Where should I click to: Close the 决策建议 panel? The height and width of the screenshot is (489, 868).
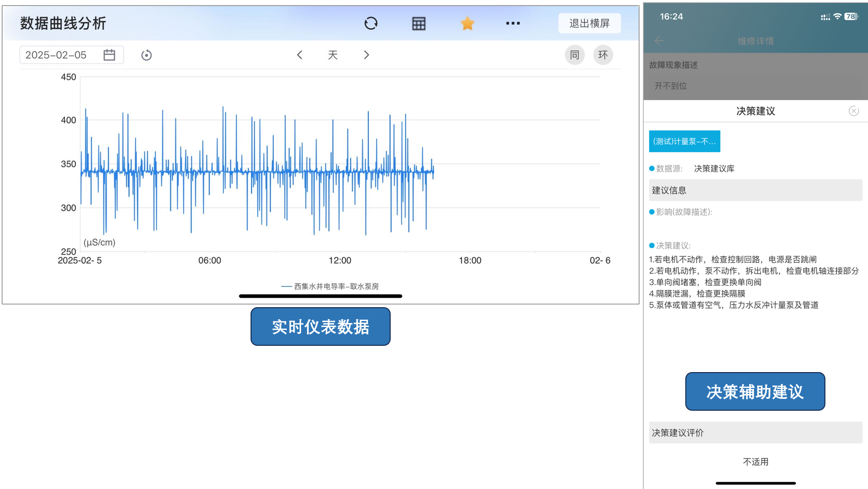click(854, 111)
